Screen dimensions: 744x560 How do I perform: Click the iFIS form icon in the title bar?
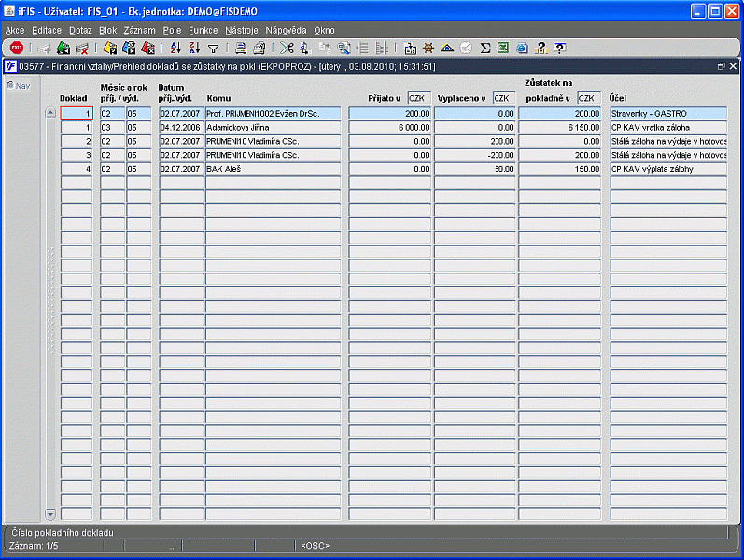10,66
